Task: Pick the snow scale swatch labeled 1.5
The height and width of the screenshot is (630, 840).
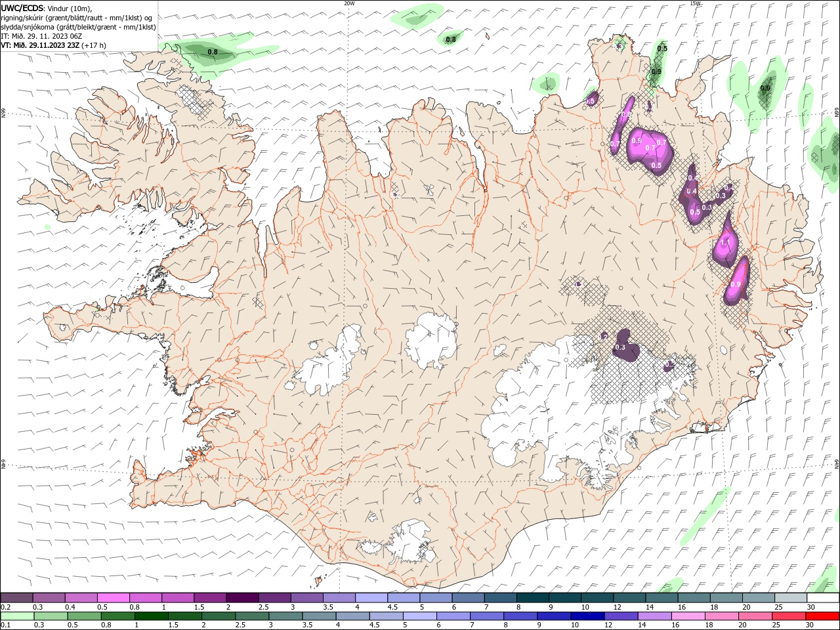Action: [209, 598]
